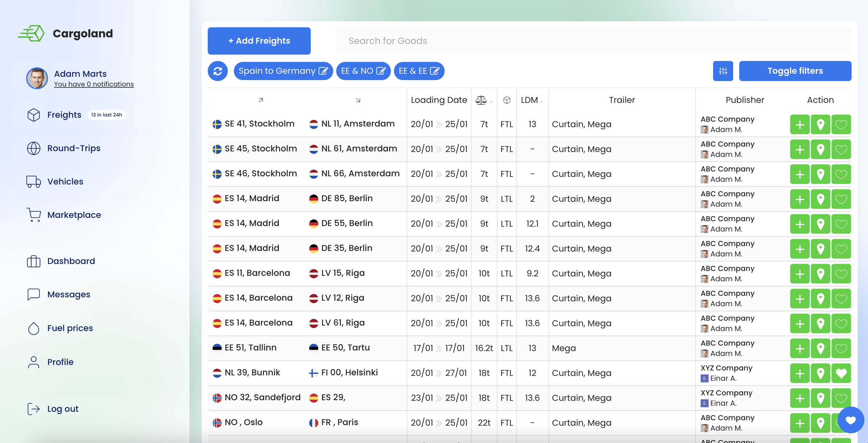Screen dimensions: 868x443
Task: Open the Dashboard menu item
Action: point(71,260)
